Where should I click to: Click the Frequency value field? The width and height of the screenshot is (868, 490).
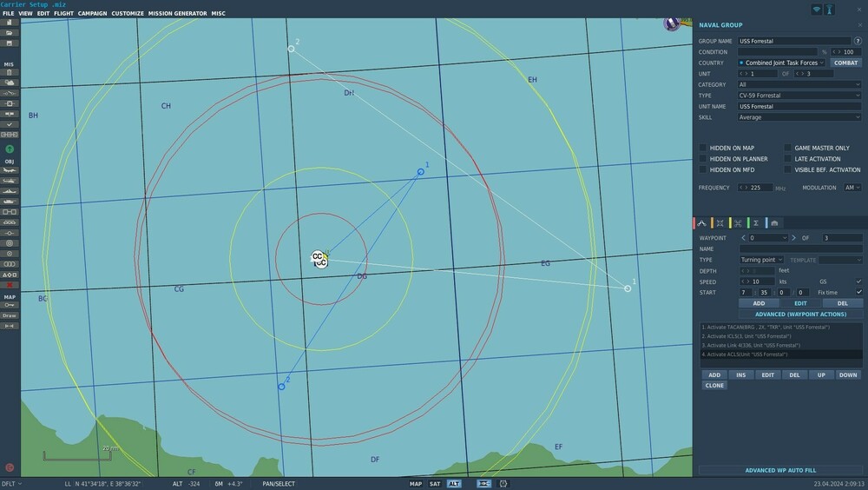(755, 188)
